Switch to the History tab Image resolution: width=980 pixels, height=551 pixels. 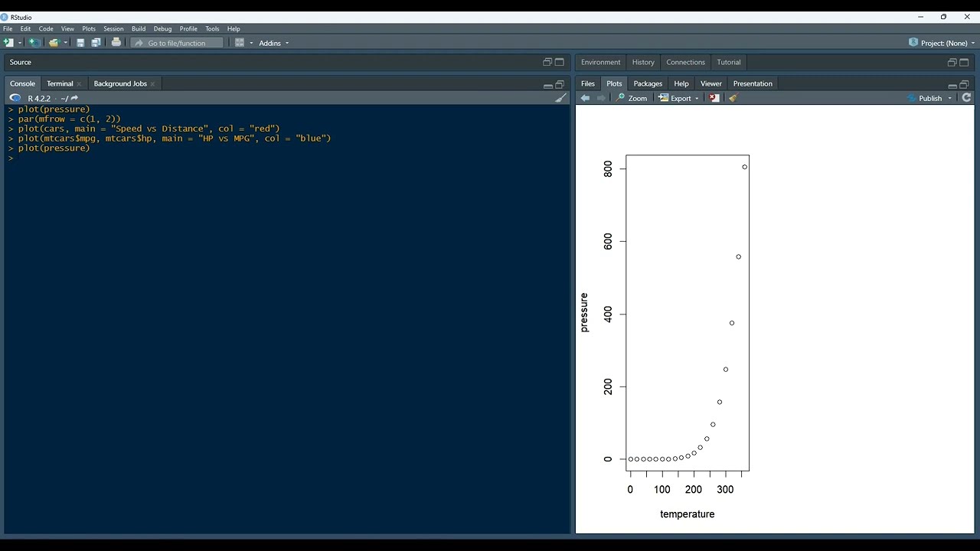click(643, 62)
